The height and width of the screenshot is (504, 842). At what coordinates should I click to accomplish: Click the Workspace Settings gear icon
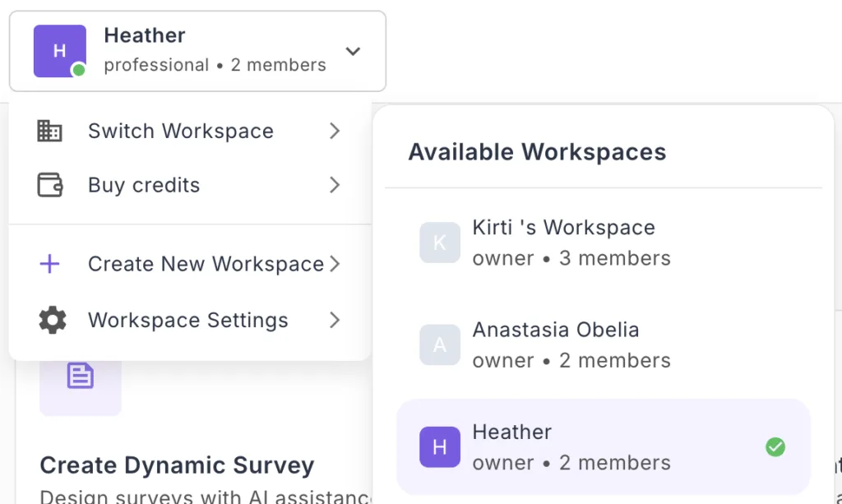tap(53, 320)
